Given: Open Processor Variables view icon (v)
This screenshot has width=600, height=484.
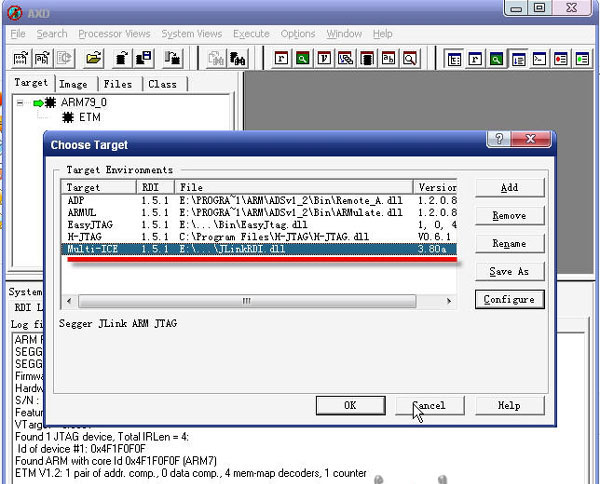Looking at the screenshot, I should tap(324, 59).
